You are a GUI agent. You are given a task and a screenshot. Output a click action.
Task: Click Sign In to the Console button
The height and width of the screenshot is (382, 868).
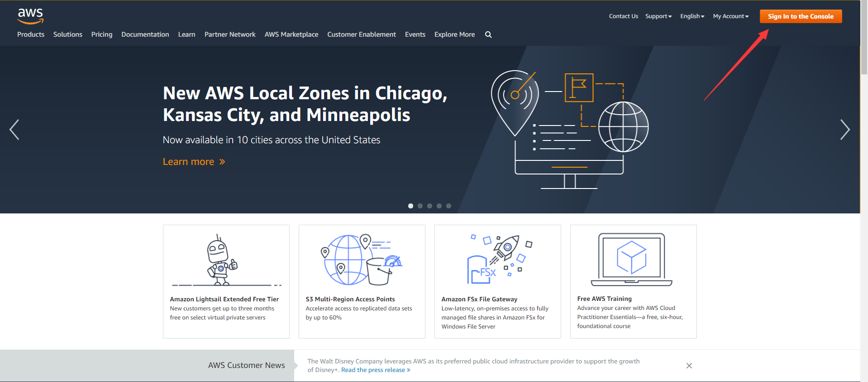coord(801,16)
